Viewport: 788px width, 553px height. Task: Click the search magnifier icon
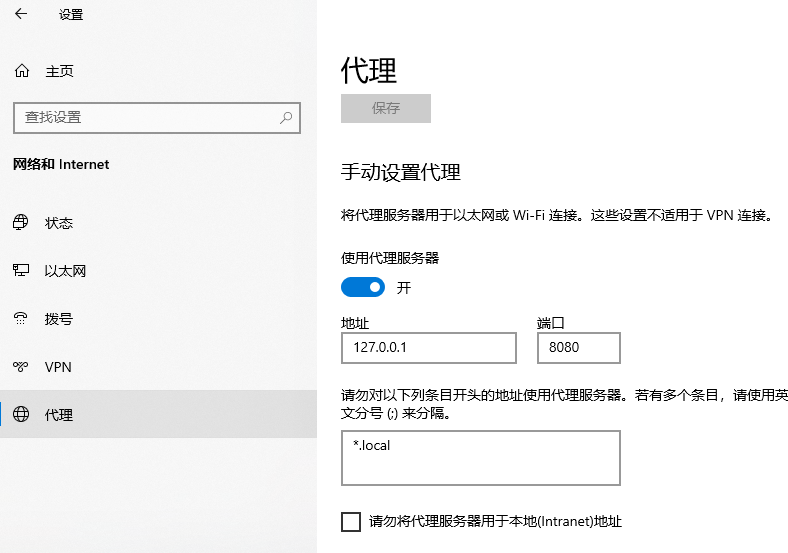click(286, 117)
